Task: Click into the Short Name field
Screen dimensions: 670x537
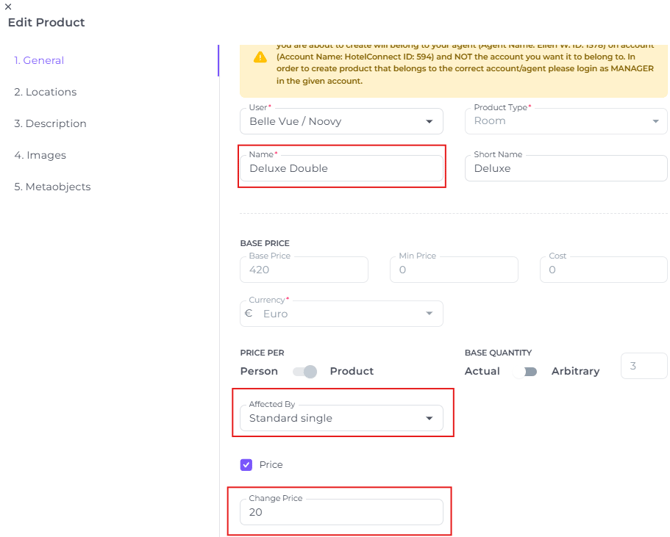Action: click(566, 168)
